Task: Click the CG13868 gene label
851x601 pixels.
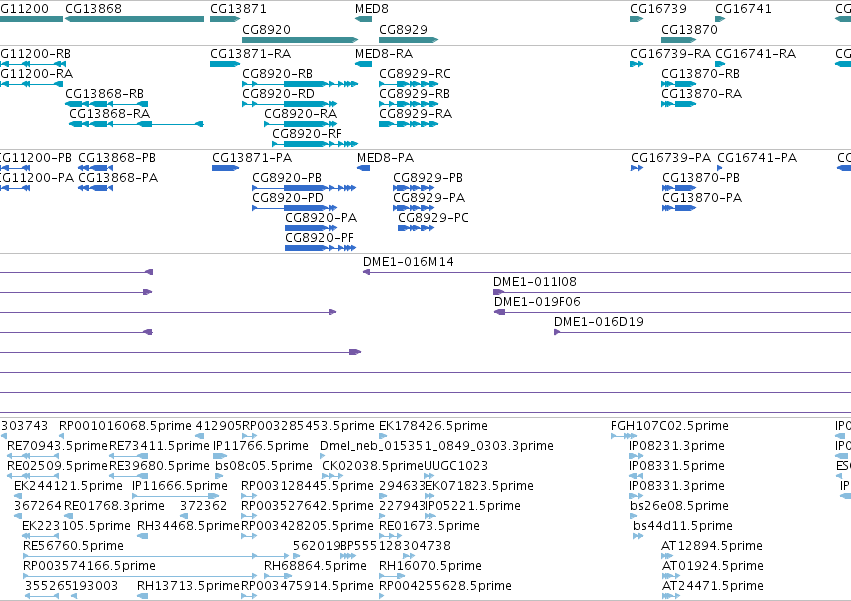Action: 93,9
